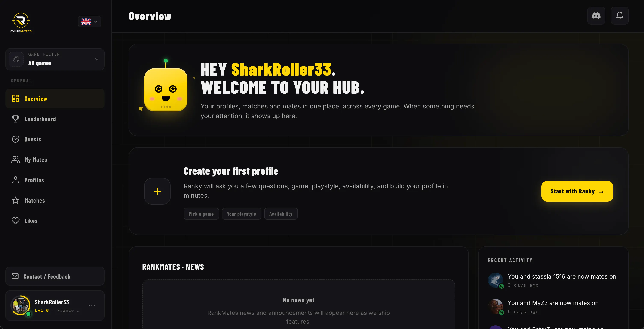This screenshot has width=644, height=329.
Task: Click the Your playstyle chip
Action: coord(241,214)
